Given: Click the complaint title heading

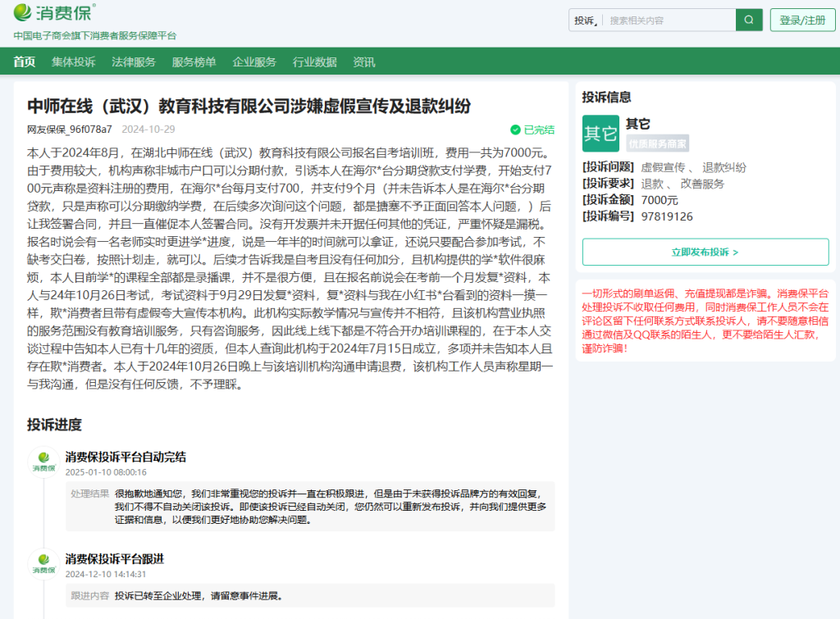Looking at the screenshot, I should coord(249,106).
